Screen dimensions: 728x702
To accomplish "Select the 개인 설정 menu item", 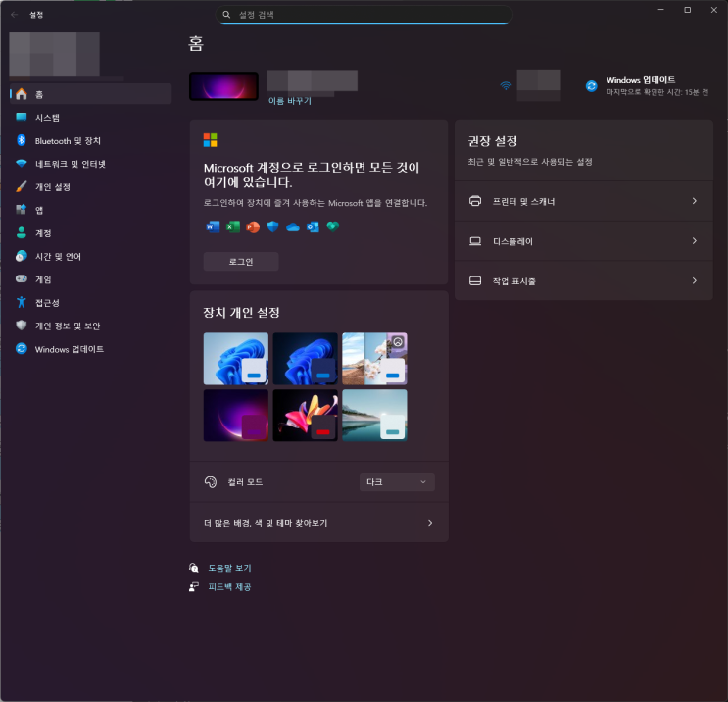I will (x=90, y=186).
